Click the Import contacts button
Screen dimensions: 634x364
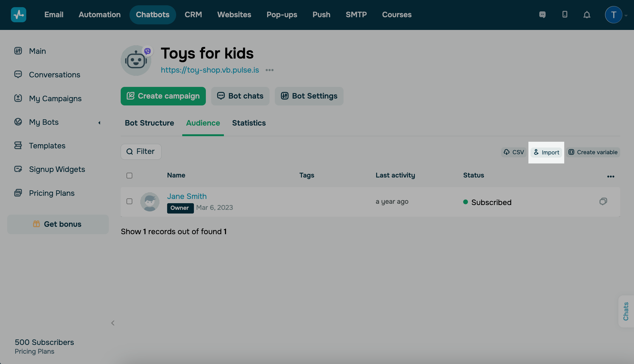coord(546,153)
